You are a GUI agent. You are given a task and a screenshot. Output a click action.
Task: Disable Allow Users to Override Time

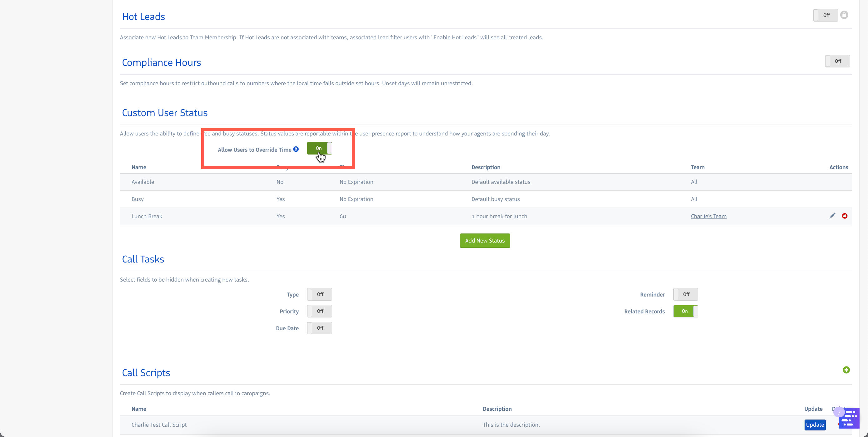319,148
